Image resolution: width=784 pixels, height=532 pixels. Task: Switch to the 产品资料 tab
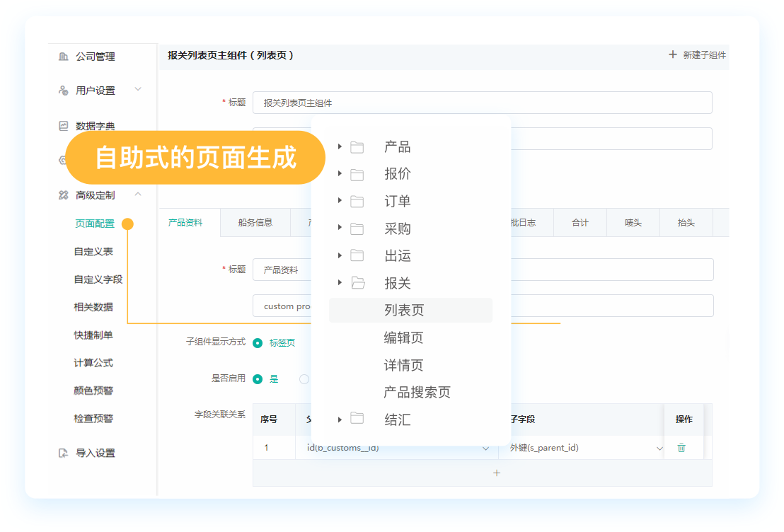point(185,223)
